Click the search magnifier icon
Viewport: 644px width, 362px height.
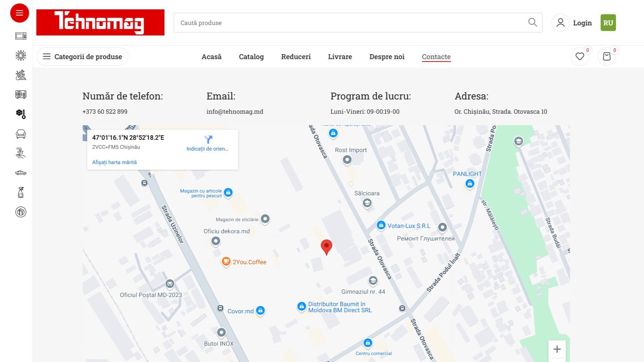(532, 23)
